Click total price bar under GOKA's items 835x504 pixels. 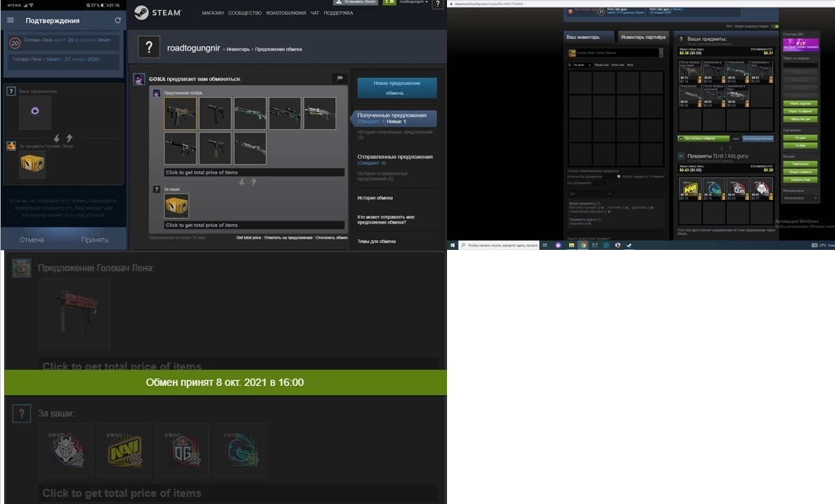coord(254,172)
